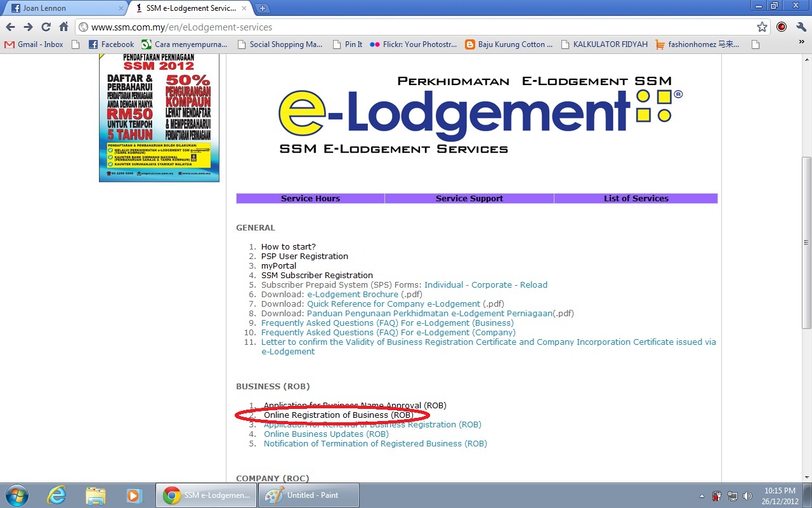Open the Letter to confirm Validity link
This screenshot has height=508, width=812.
(488, 347)
